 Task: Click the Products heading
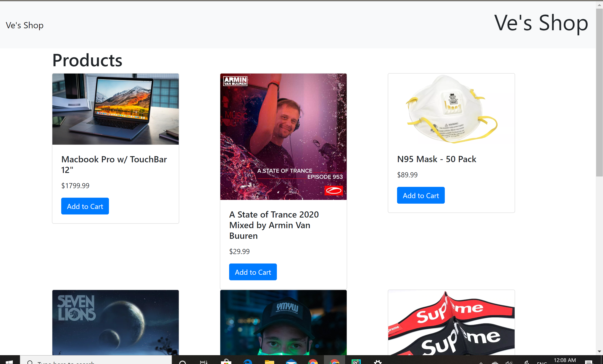(87, 60)
